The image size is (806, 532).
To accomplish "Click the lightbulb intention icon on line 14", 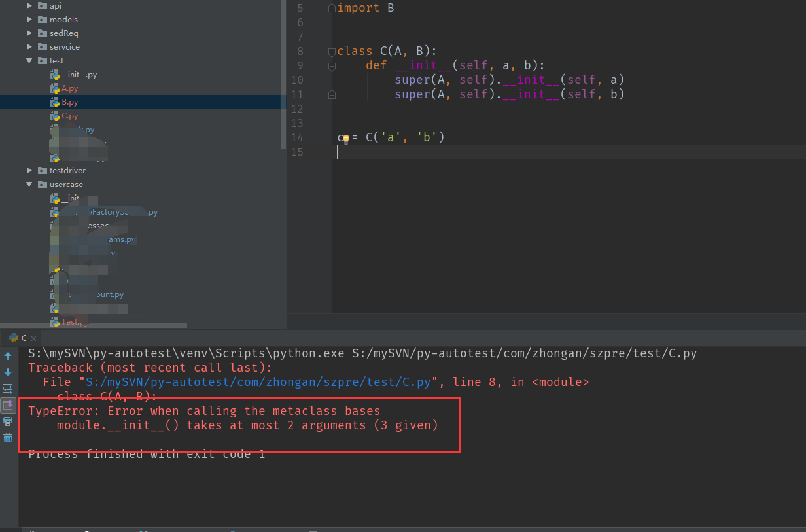I will [346, 139].
